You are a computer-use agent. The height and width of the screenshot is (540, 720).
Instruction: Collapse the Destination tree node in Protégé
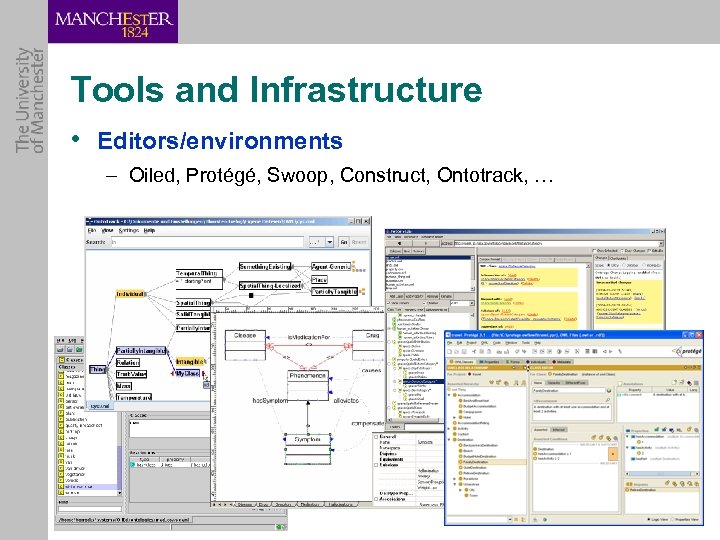tap(450, 440)
